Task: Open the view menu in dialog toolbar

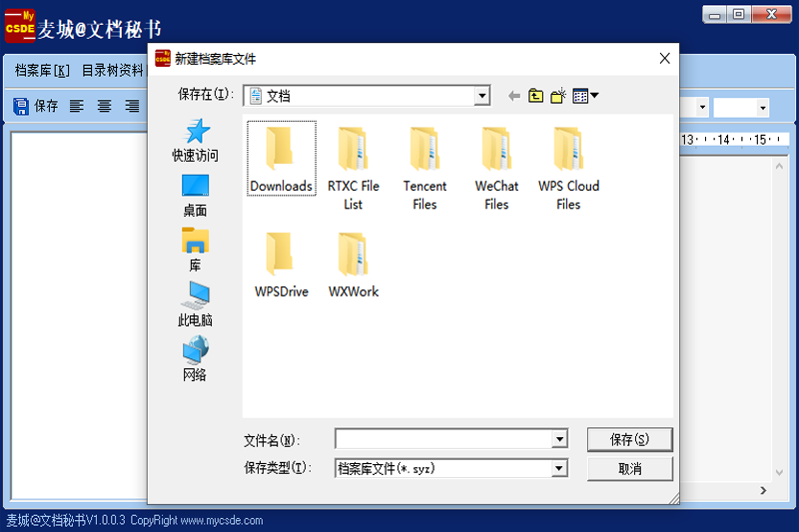Action: pos(585,96)
